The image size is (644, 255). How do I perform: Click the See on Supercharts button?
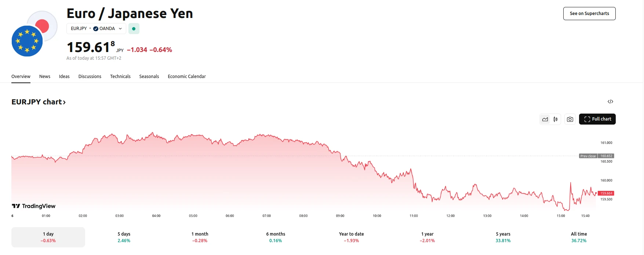click(x=589, y=14)
